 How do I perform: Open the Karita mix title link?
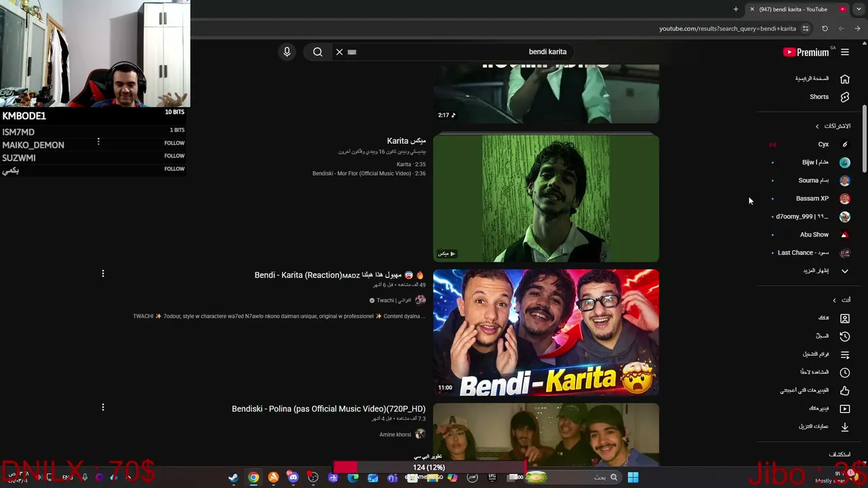point(406,141)
